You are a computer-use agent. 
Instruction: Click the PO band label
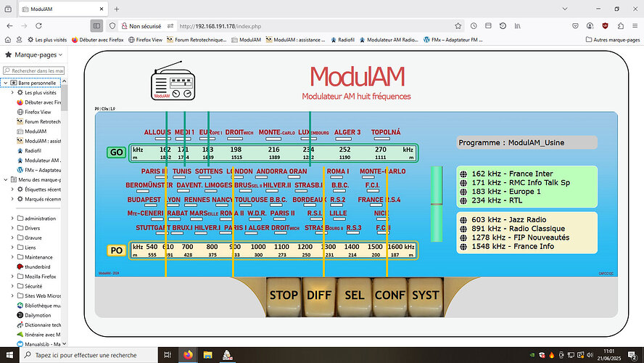[x=116, y=250]
